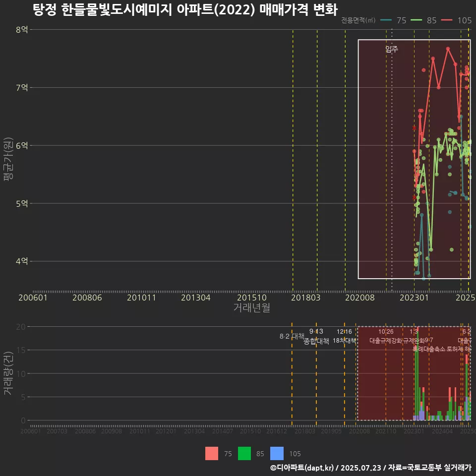Click the green 85 volume legend swatch
476x476 pixels.
click(244, 454)
